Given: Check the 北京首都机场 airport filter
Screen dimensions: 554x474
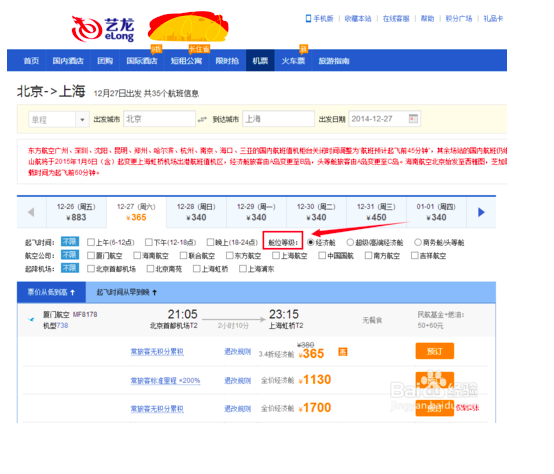Looking at the screenshot, I should click(91, 269).
